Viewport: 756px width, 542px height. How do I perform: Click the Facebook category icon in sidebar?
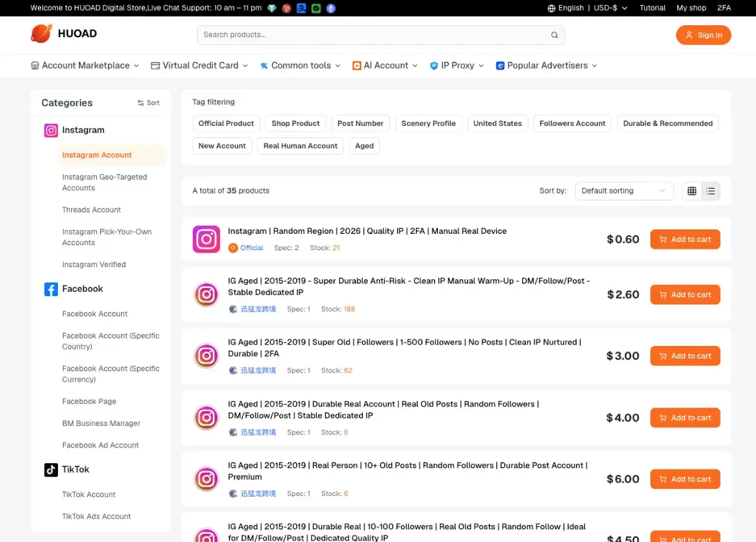pos(51,289)
